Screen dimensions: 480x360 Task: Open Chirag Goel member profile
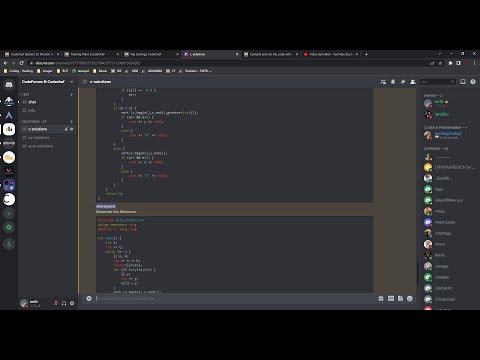coord(448,299)
